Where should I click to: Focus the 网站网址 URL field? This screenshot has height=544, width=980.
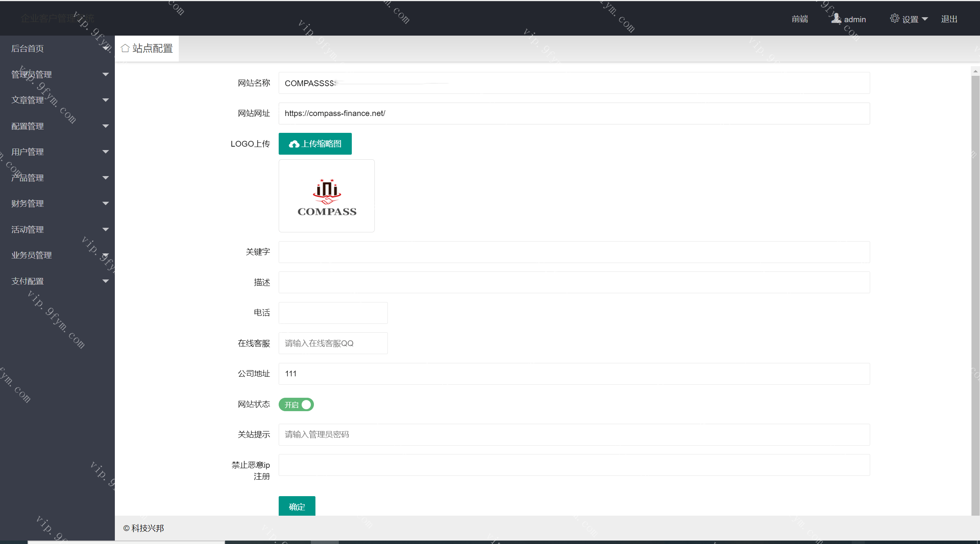[574, 113]
